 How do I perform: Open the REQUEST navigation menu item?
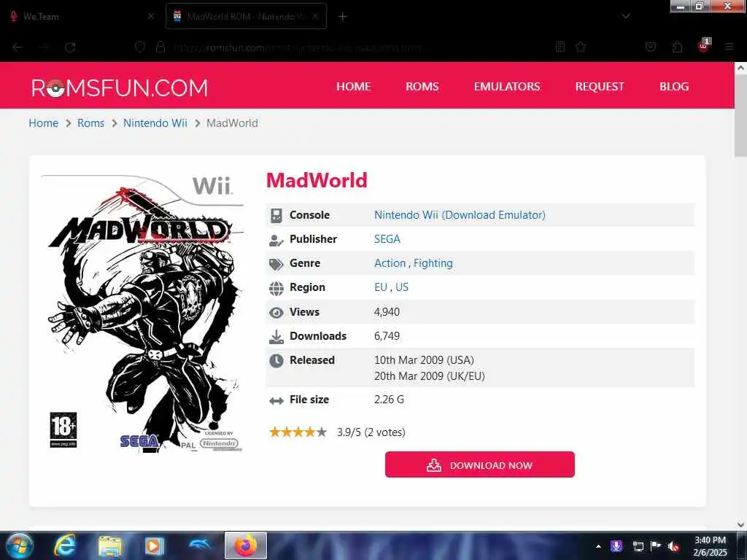click(600, 87)
